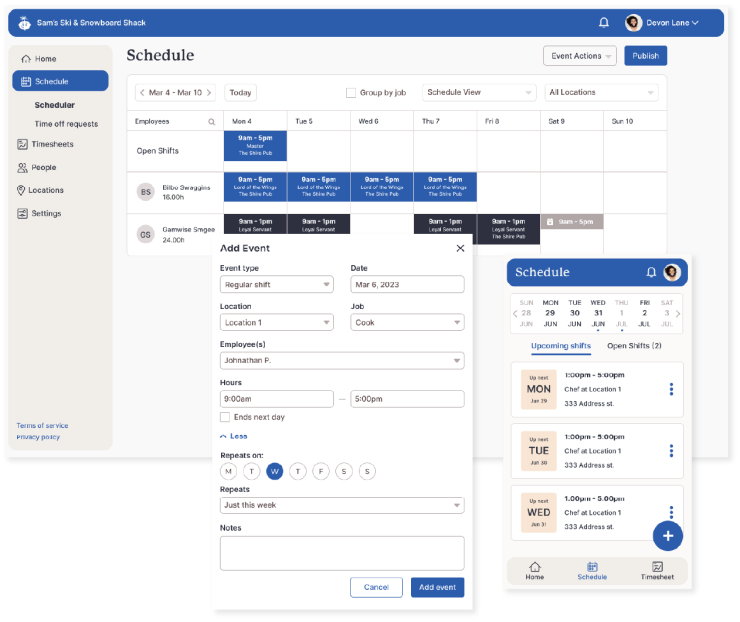Toggle Wednesday in Repeats on days
The width and height of the screenshot is (740, 622).
pyautogui.click(x=275, y=471)
